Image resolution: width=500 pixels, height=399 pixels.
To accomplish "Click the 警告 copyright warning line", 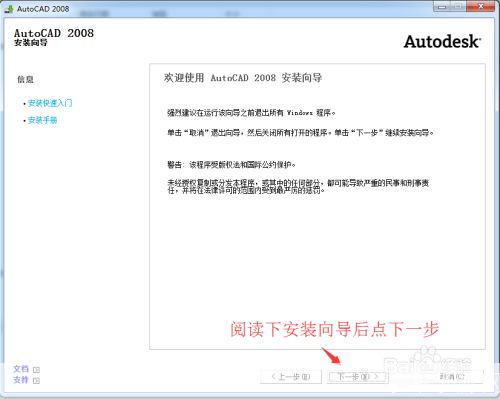I will pyautogui.click(x=231, y=164).
